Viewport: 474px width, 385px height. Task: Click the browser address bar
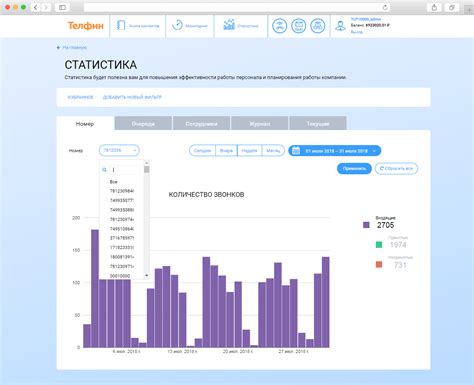237,7
